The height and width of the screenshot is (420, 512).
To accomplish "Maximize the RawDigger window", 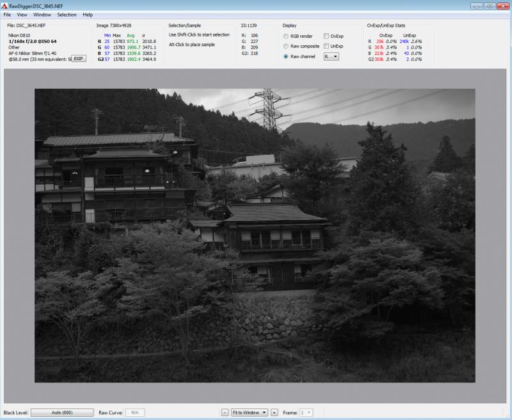I will pos(490,6).
